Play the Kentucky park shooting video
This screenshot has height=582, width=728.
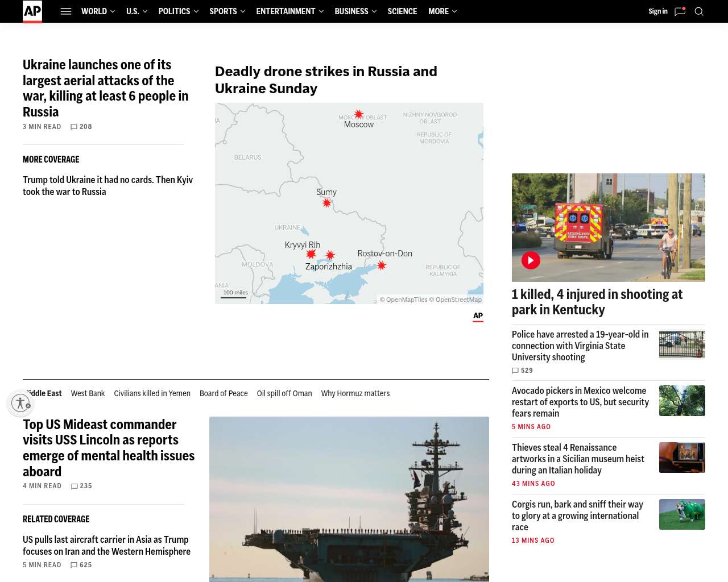[531, 260]
